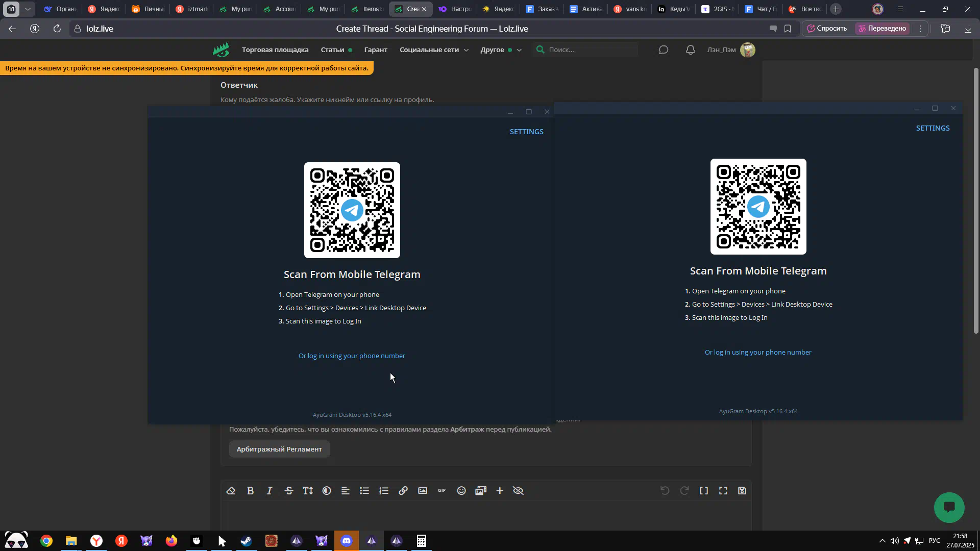Viewport: 980px width, 551px height.
Task: Insert a numbered list in the editor
Action: coord(384,491)
